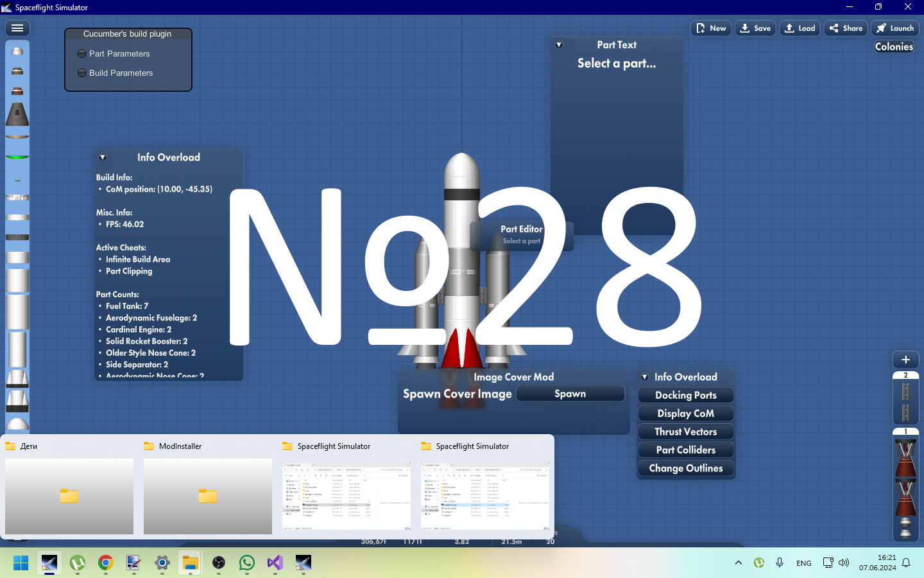Click the 'Infinite Build Area' cheat entry
The width and height of the screenshot is (924, 578).
(138, 259)
